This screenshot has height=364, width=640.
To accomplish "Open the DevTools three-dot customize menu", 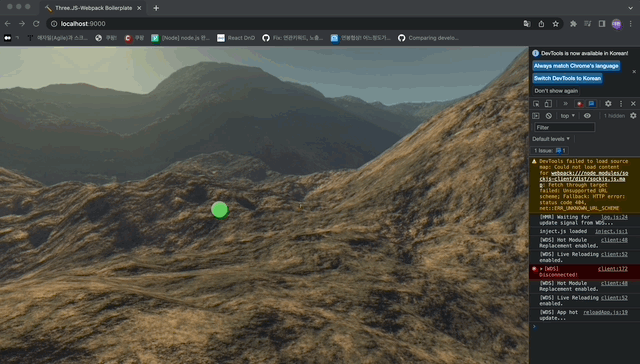I will (621, 104).
